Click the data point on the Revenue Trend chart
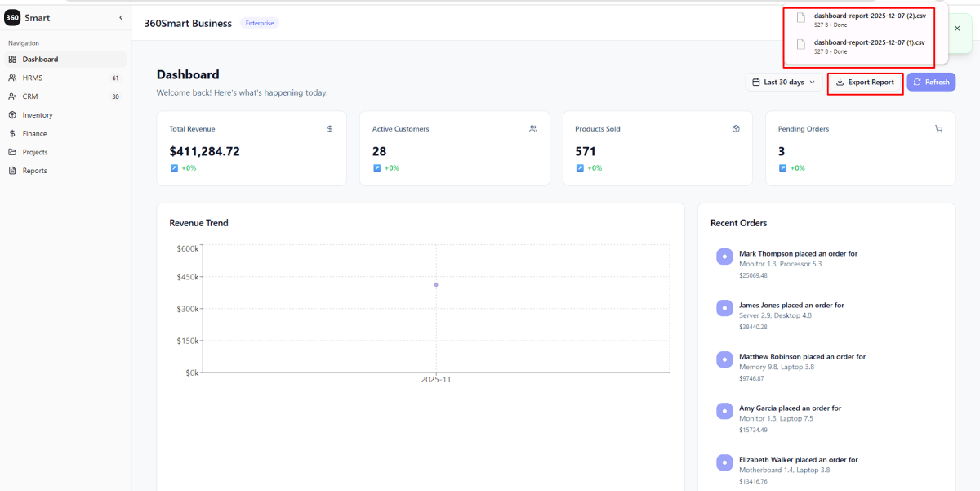Viewport: 980px width, 491px height. tap(436, 285)
